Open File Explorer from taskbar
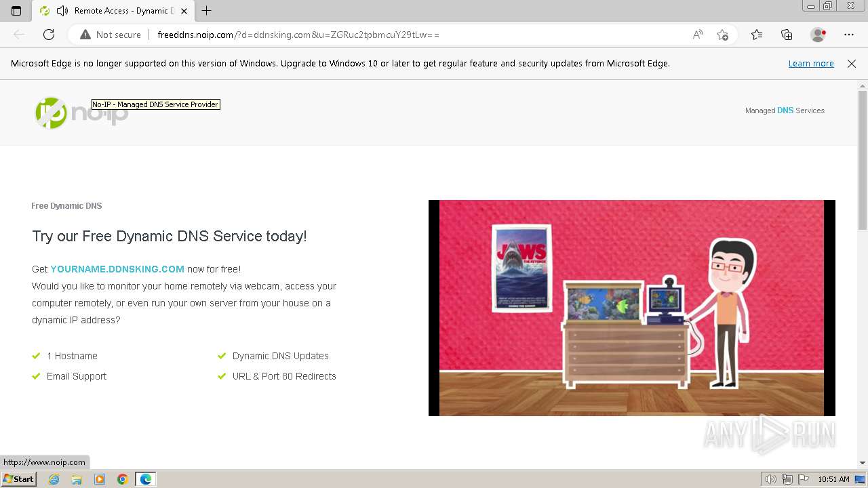The image size is (868, 488). point(77,479)
